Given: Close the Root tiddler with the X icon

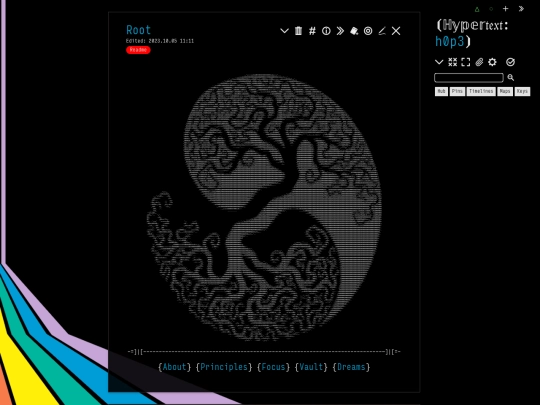Looking at the screenshot, I should tap(396, 31).
